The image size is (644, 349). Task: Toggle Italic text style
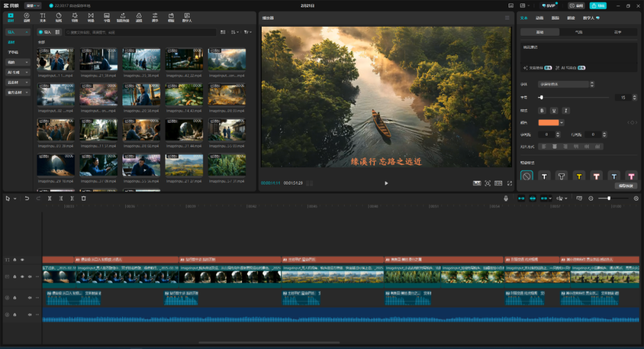pyautogui.click(x=566, y=111)
